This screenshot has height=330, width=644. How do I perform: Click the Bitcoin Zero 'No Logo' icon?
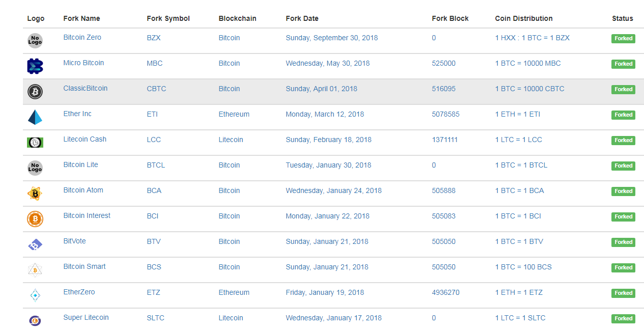pyautogui.click(x=35, y=41)
